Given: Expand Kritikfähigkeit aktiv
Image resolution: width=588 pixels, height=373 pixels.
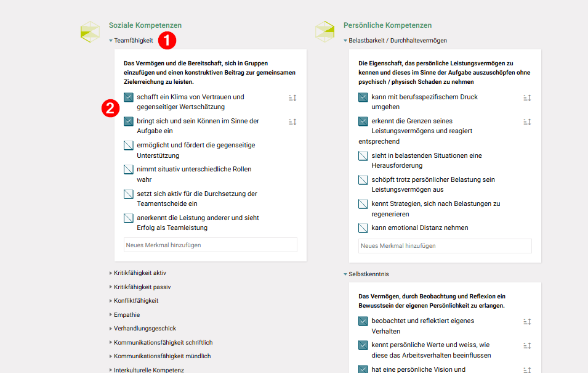Looking at the screenshot, I should pos(138,273).
